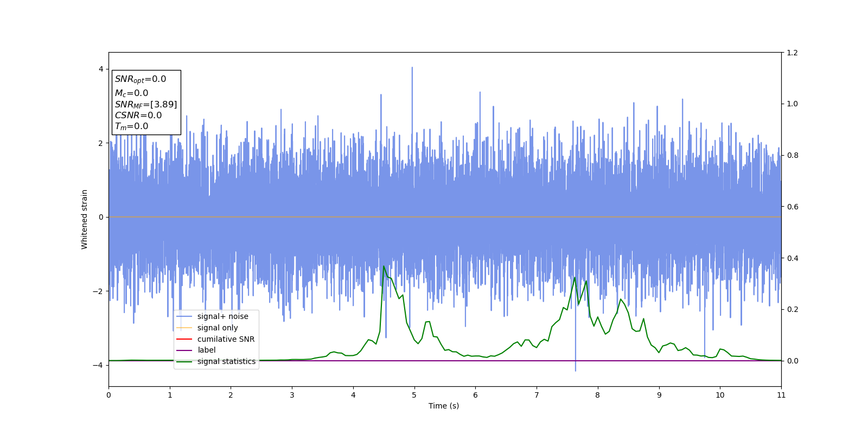The image size is (868, 434).
Task: Click the T_m=0.0 annotation text
Action: pos(131,126)
